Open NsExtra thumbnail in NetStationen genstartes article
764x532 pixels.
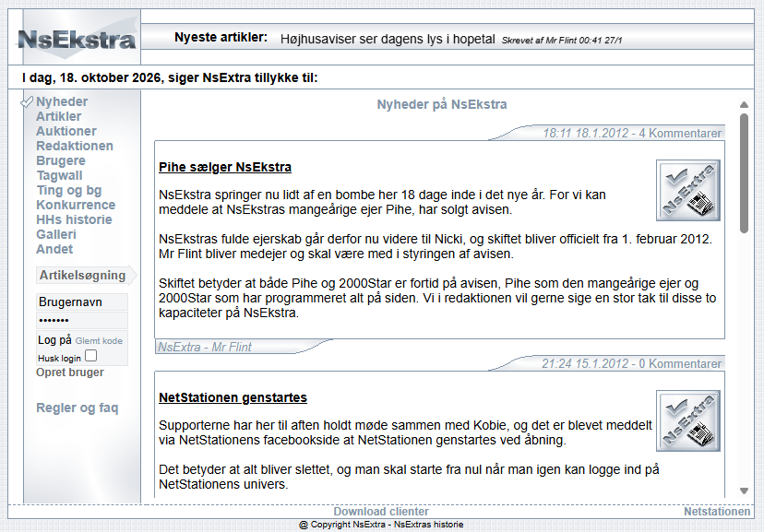pyautogui.click(x=688, y=420)
